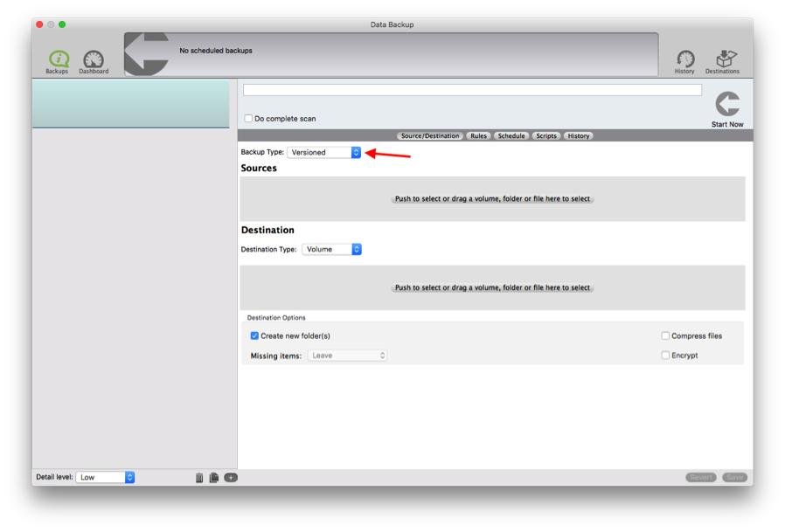Enable the Encrypt option
This screenshot has width=785, height=532.
663,355
